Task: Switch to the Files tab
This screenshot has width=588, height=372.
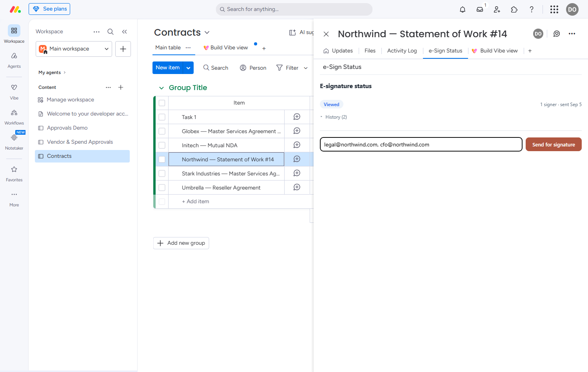Action: [370, 51]
